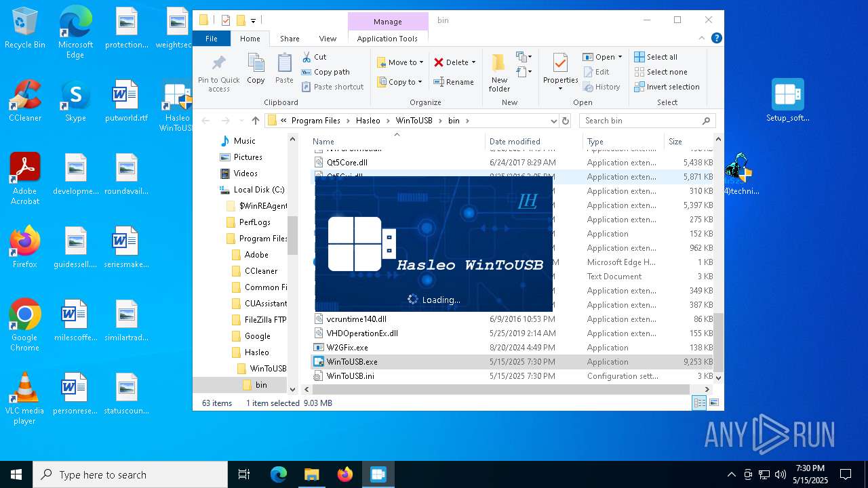Select the Home ribbon tab
868x488 pixels.
tap(250, 39)
